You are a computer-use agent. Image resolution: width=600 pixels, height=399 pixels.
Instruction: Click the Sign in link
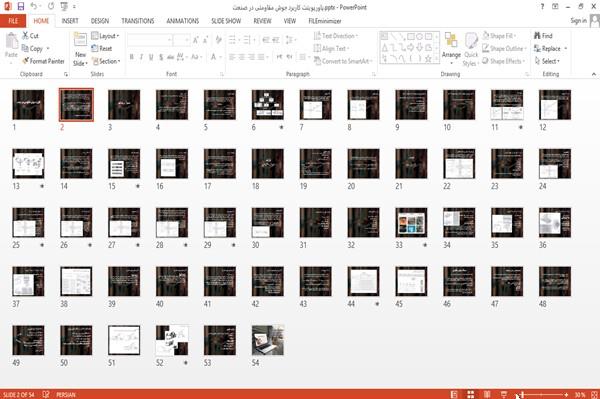point(578,21)
